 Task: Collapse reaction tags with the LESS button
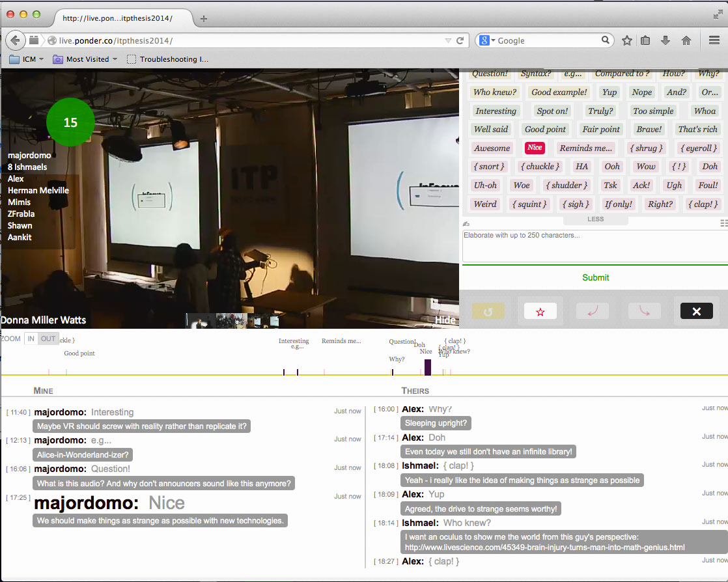click(595, 219)
